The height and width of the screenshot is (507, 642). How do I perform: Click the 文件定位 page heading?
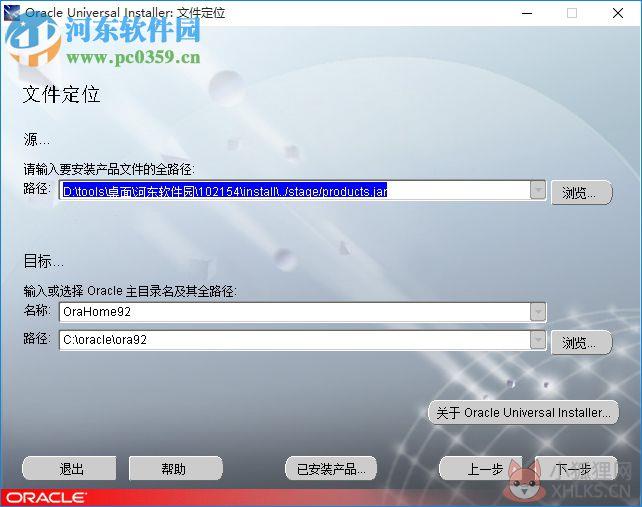(61, 95)
